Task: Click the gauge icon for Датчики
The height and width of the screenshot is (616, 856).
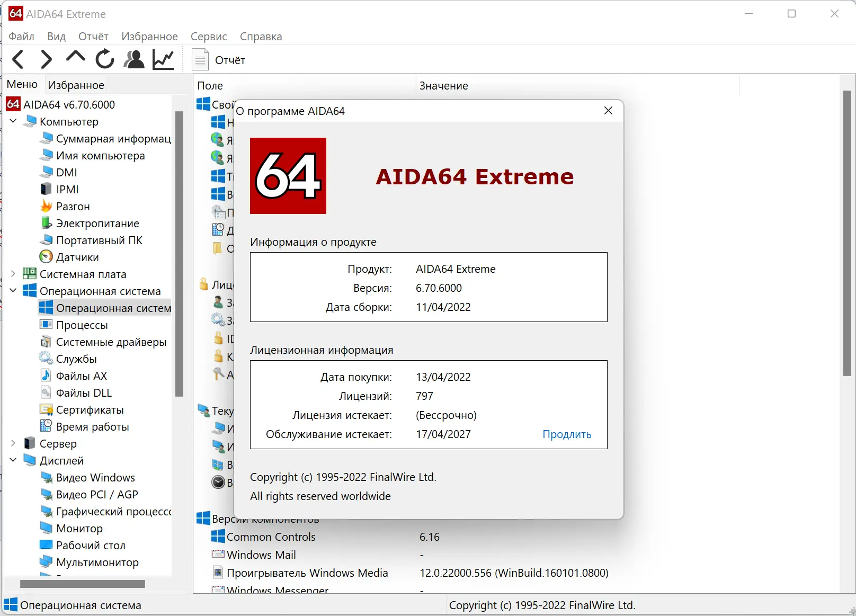Action: pos(47,257)
